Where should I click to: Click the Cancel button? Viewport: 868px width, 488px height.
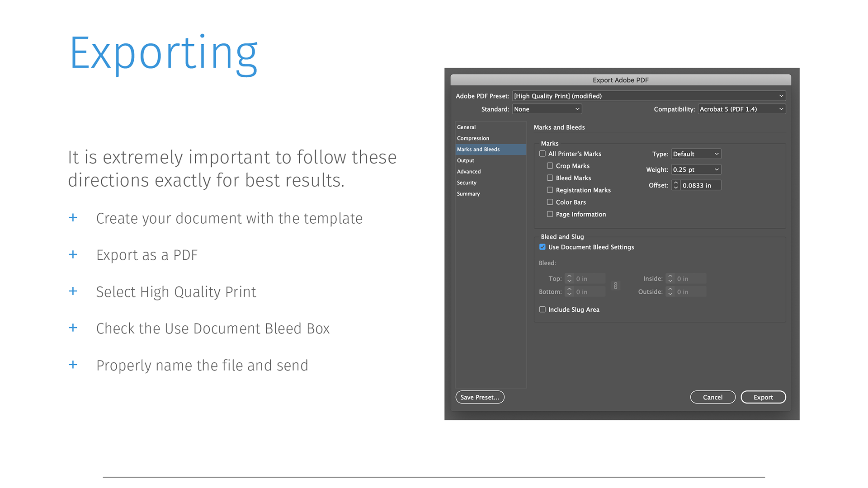(712, 397)
